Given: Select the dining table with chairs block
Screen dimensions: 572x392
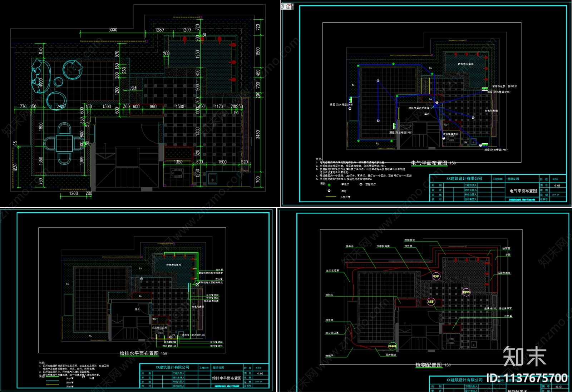Looking at the screenshot, I should [x=64, y=143].
